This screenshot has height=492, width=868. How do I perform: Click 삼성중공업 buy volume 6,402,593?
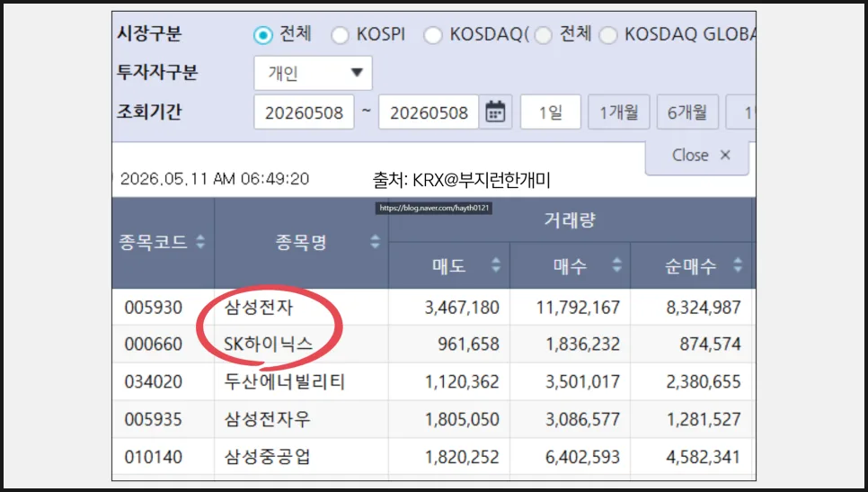(583, 457)
